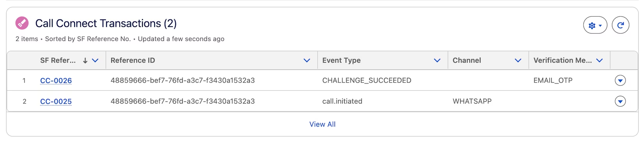Open Call Connect Transactions (2) title
The width and height of the screenshot is (644, 141).
(106, 23)
